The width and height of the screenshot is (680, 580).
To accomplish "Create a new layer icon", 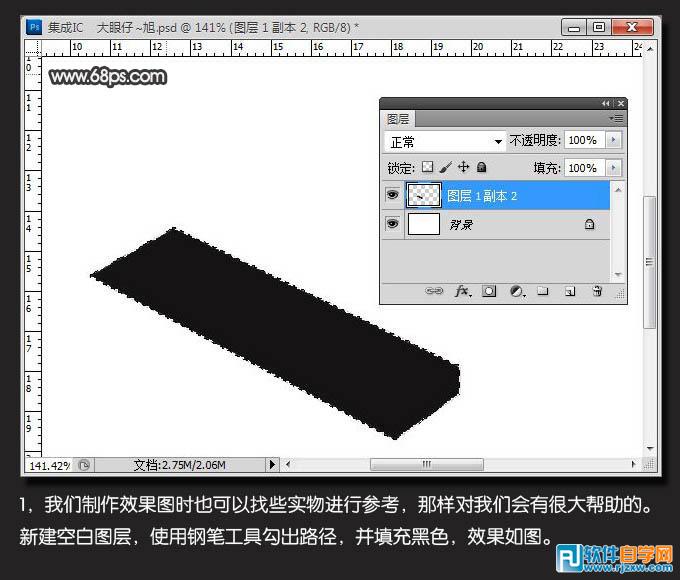I will coord(570,291).
